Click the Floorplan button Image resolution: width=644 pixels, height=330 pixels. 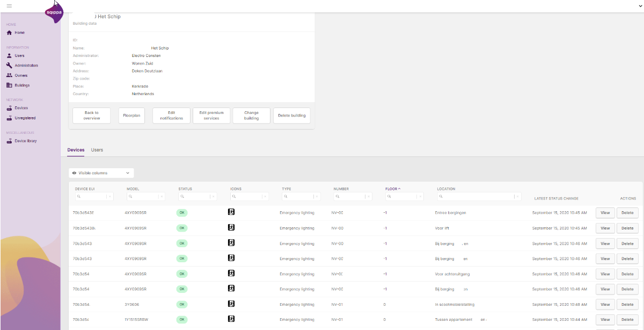(131, 116)
